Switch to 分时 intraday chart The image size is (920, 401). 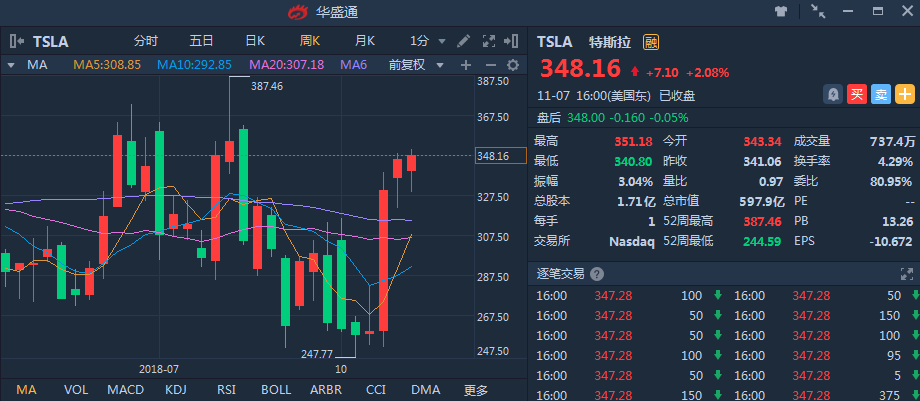pos(146,41)
